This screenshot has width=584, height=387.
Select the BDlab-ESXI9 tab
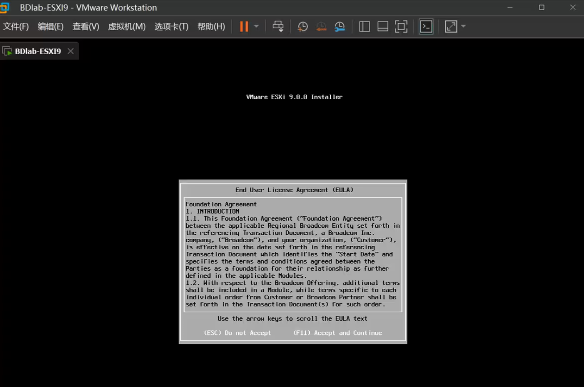point(38,51)
